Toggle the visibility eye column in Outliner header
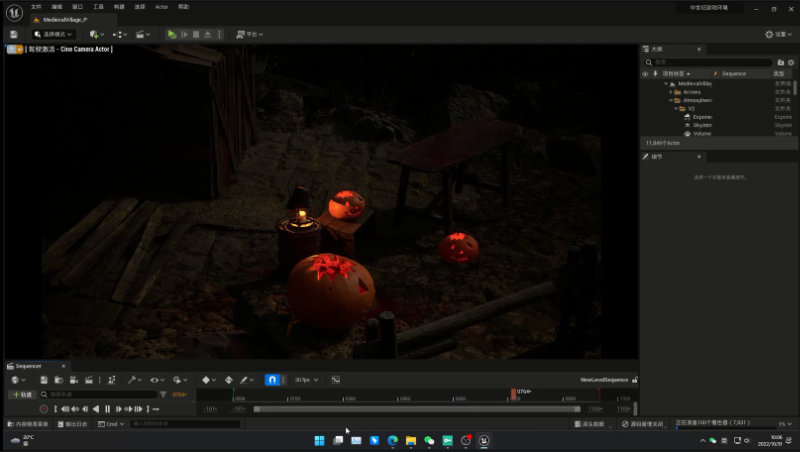This screenshot has height=452, width=800. (x=645, y=74)
